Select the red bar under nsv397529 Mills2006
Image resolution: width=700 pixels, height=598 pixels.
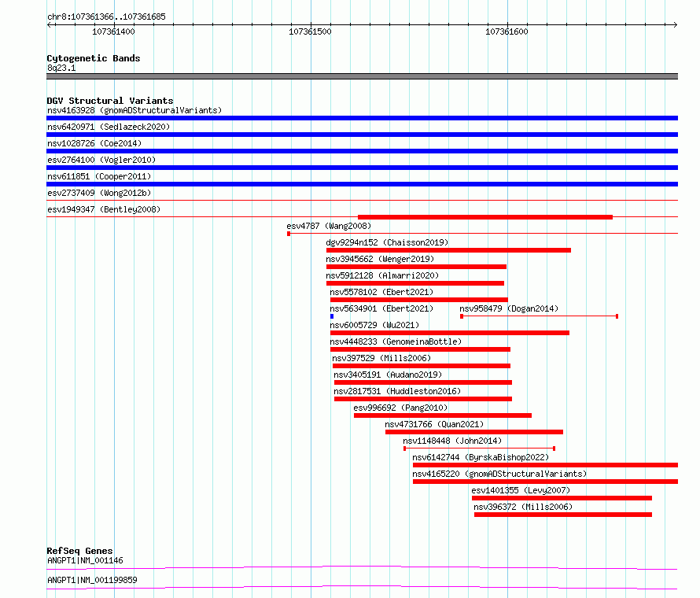tap(422, 366)
